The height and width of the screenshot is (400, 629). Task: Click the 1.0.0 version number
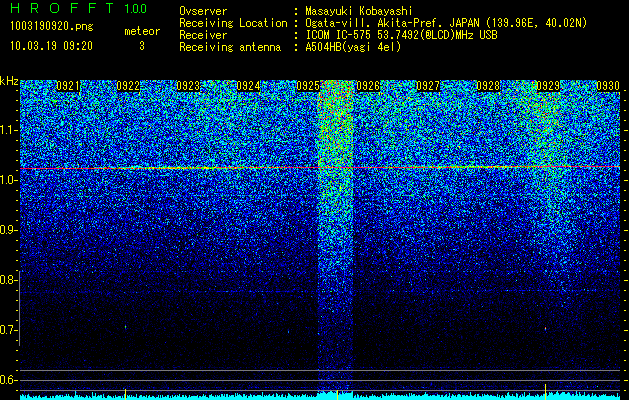coord(136,8)
